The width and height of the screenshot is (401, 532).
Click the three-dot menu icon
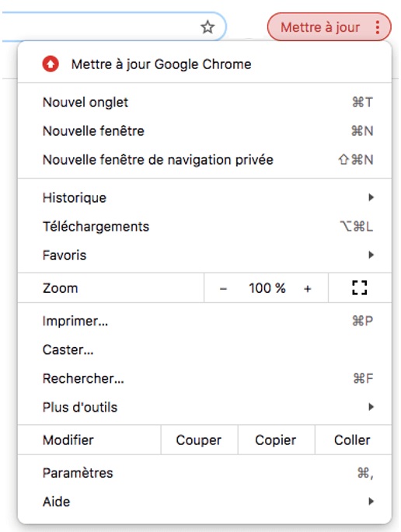(x=378, y=27)
